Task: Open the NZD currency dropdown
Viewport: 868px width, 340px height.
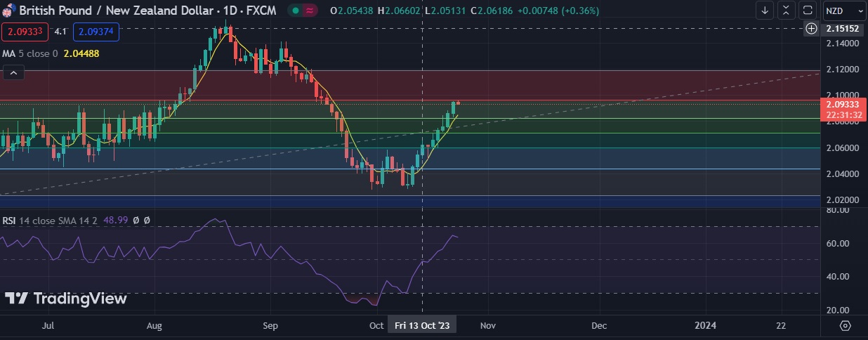Action: click(x=843, y=11)
